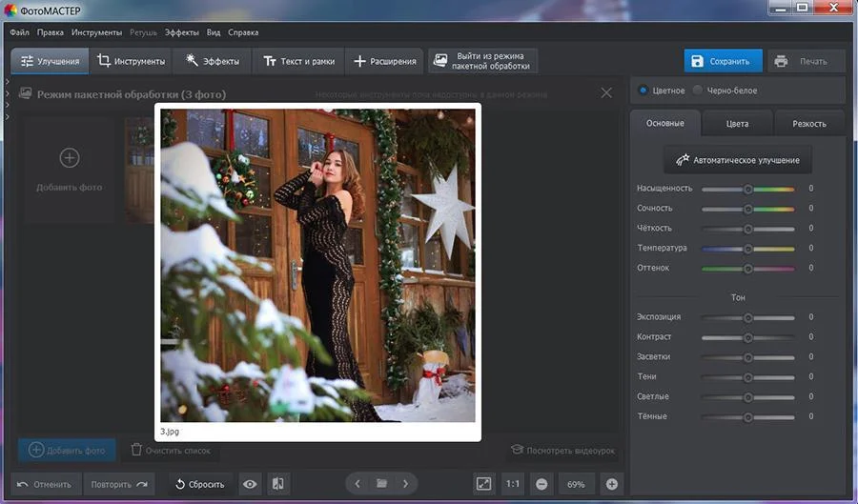Switch to the Резкость tab
The image size is (858, 504).
pos(809,123)
